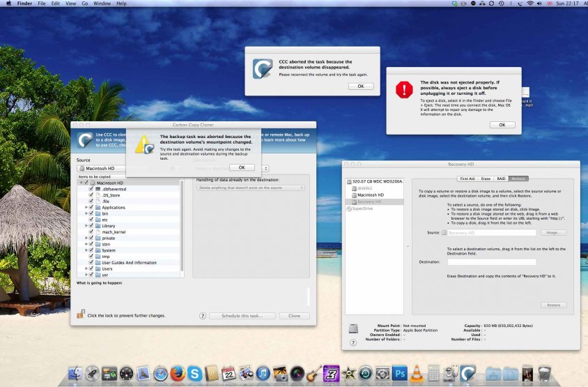Open Calculator from the dock
Screen dimensions: 588x387
coord(433,374)
